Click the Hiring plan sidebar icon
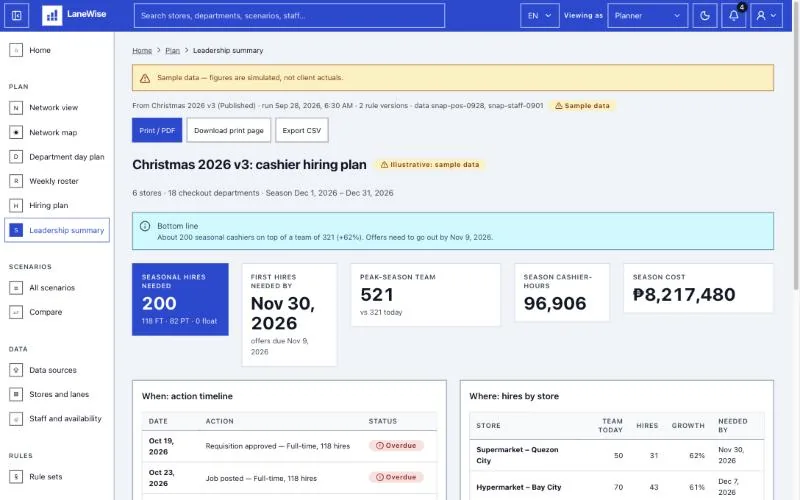Image resolution: width=800 pixels, height=500 pixels. point(16,206)
